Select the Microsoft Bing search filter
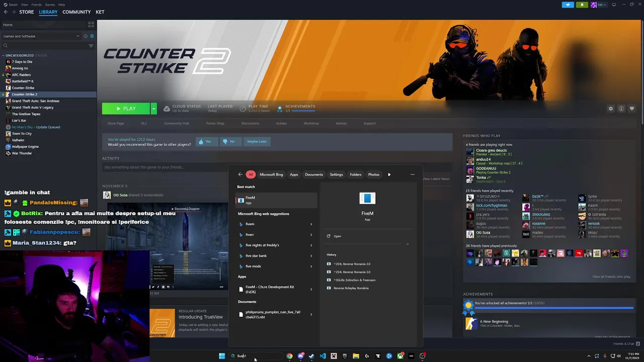Viewport: 644px width, 362px height. coord(271,174)
